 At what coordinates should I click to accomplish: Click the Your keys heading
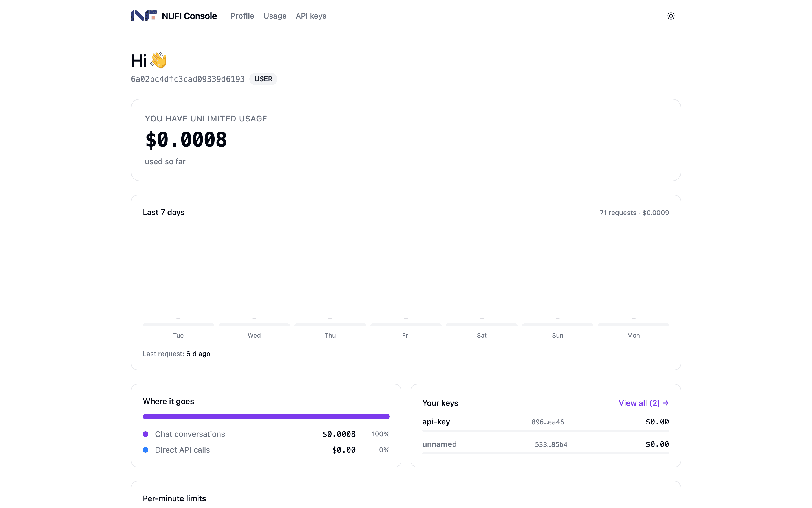(x=440, y=403)
